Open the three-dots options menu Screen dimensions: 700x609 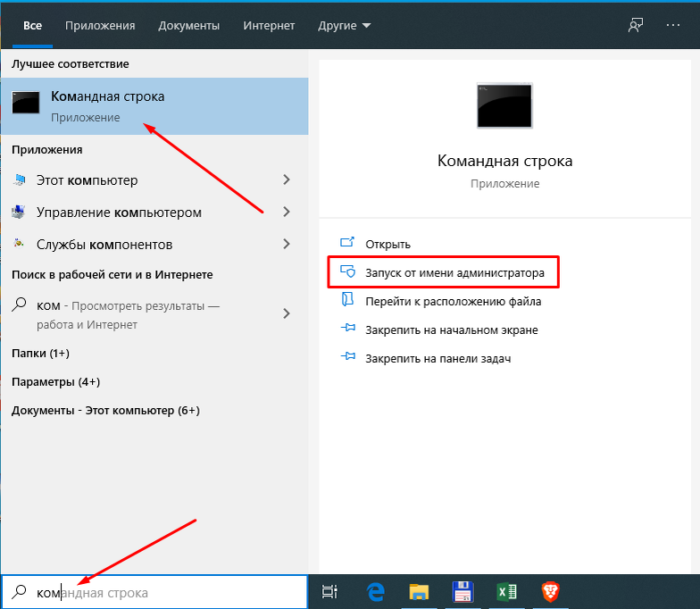(673, 25)
